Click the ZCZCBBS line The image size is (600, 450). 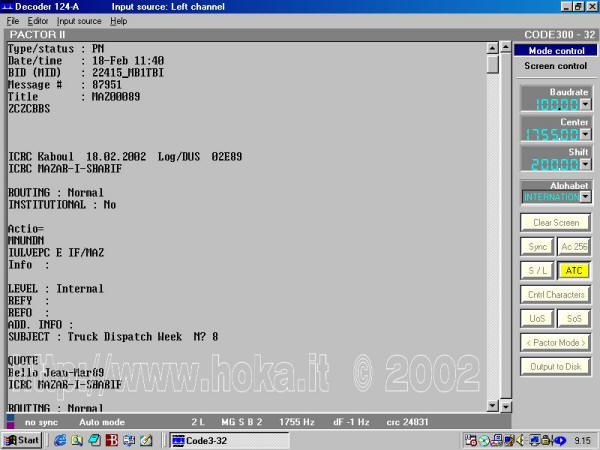click(29, 109)
